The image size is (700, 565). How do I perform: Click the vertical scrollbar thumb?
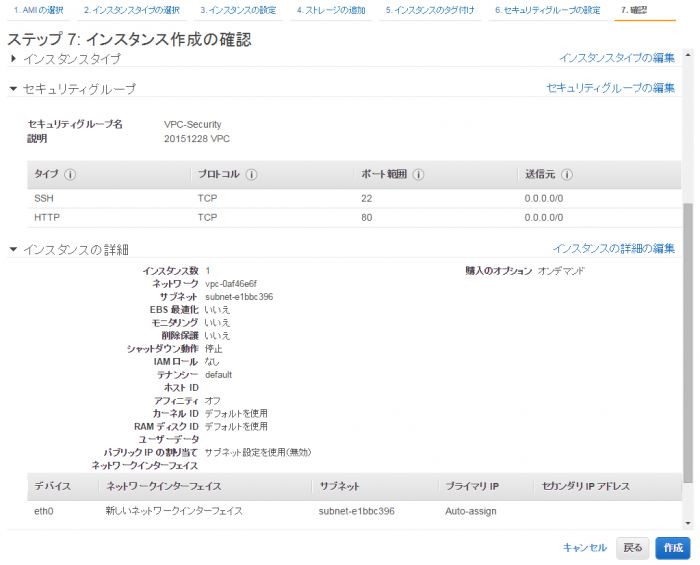(688, 341)
